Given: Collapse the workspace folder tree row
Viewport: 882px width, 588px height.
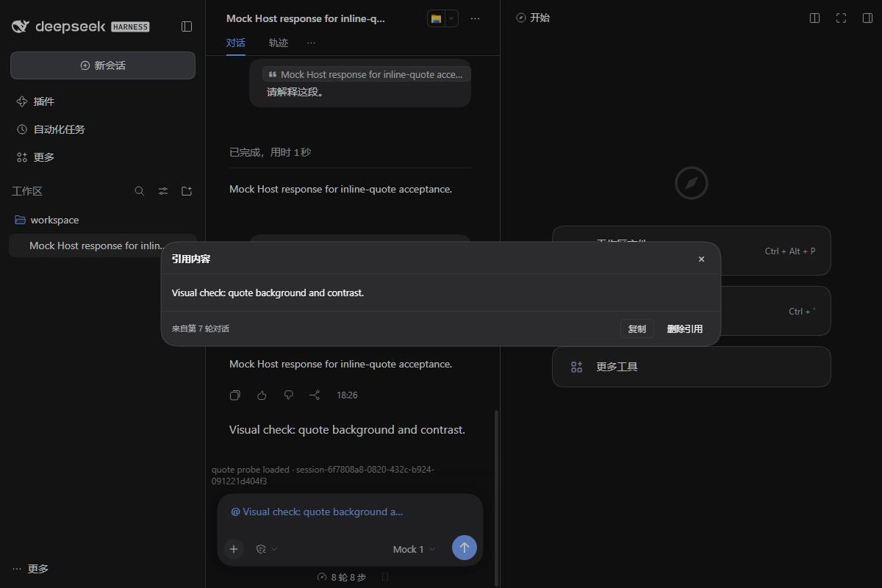Looking at the screenshot, I should (x=103, y=220).
